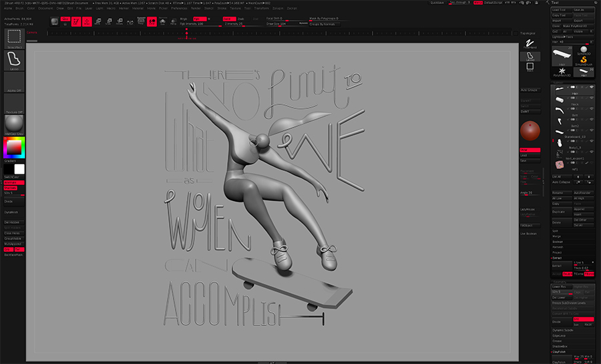601x364 pixels.
Task: Toggle the Live Boolean button
Action: pos(530,234)
